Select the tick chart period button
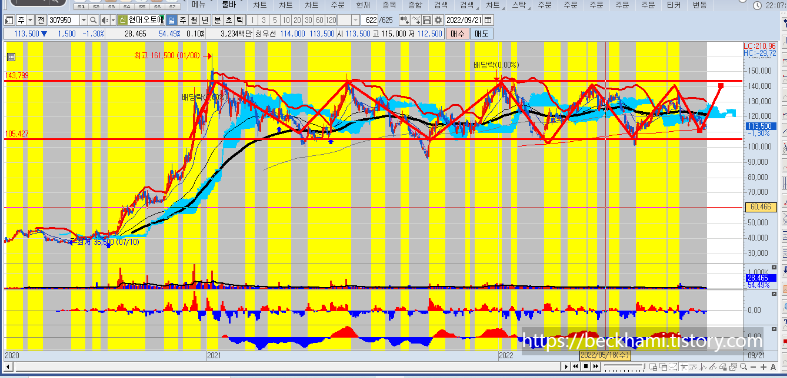The height and width of the screenshot is (378, 787). pos(240,21)
